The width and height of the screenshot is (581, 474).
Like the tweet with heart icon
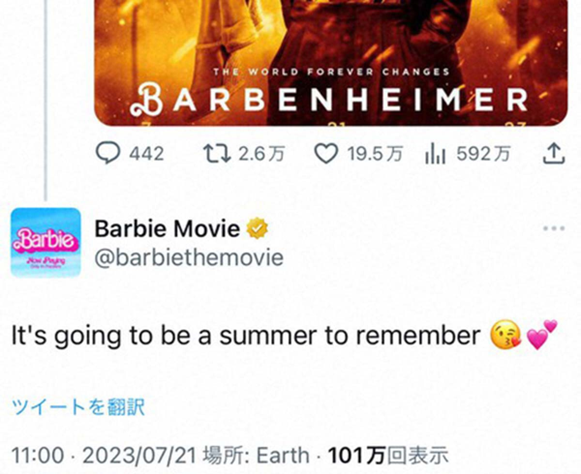pos(326,154)
